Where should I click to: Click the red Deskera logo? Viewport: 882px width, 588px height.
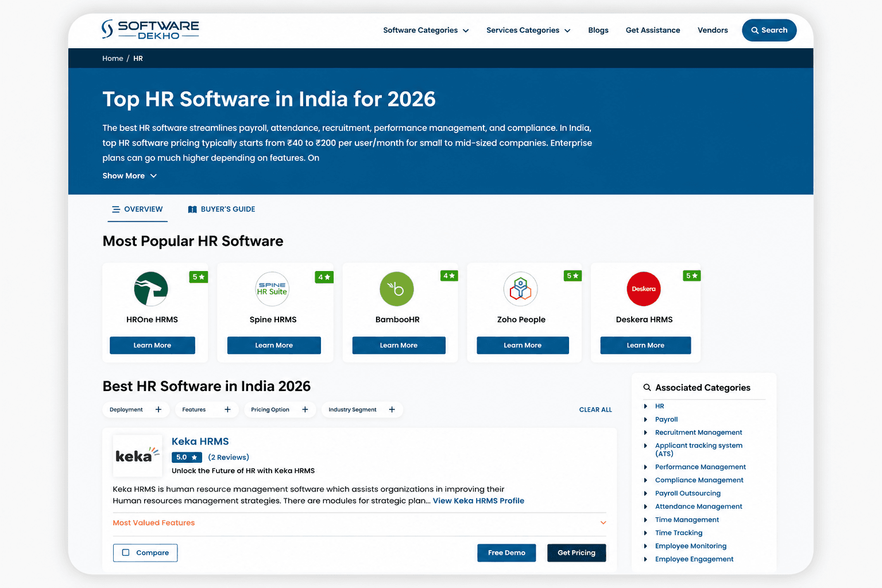(x=644, y=289)
